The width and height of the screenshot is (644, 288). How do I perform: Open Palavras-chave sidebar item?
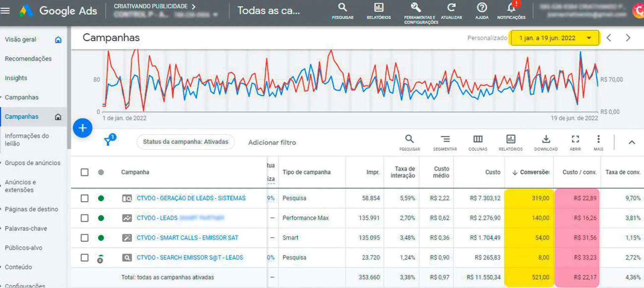(25, 228)
